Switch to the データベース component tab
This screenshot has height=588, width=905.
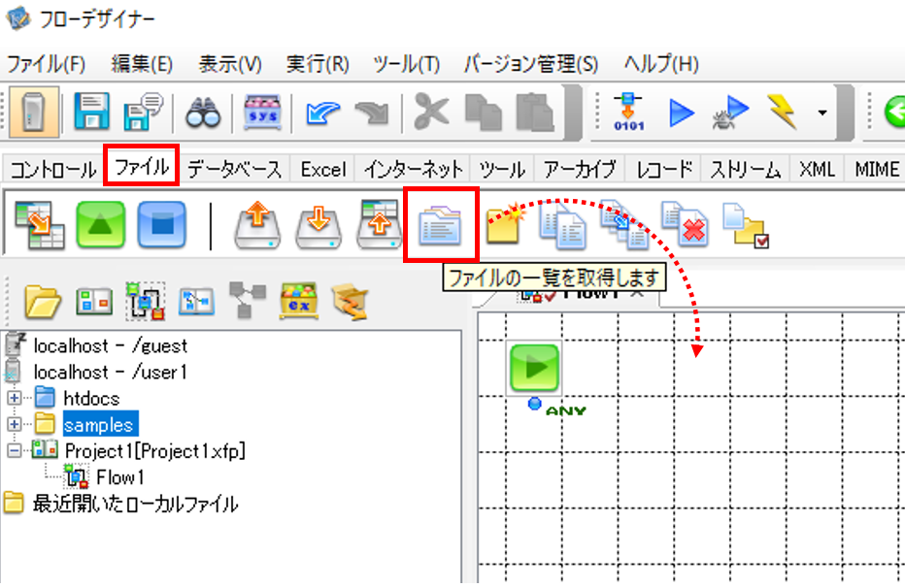click(235, 170)
